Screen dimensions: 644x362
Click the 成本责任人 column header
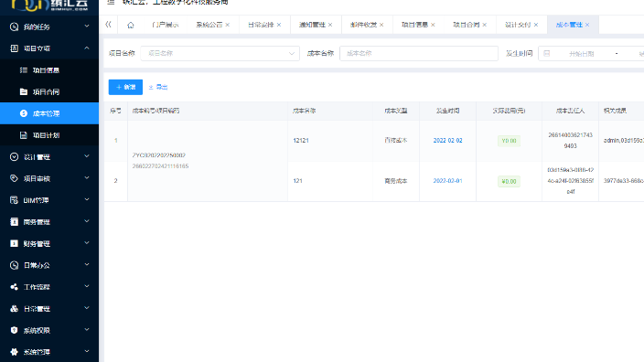point(570,111)
